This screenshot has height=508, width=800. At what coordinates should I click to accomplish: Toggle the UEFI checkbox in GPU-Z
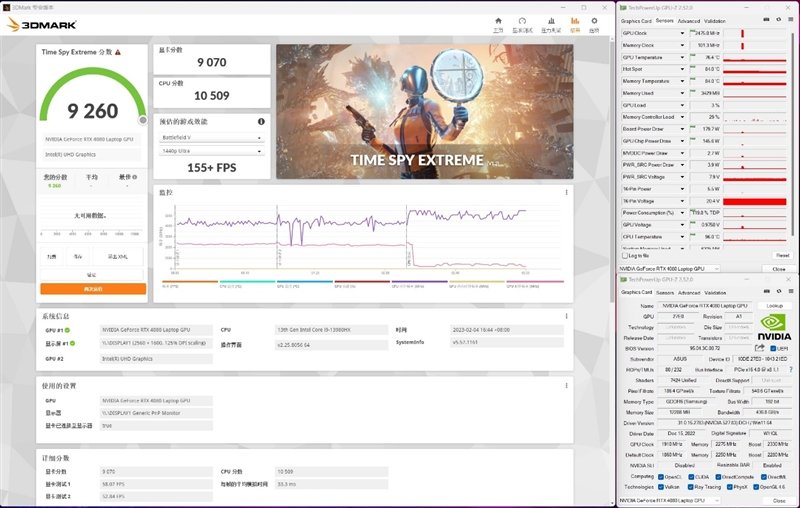775,347
